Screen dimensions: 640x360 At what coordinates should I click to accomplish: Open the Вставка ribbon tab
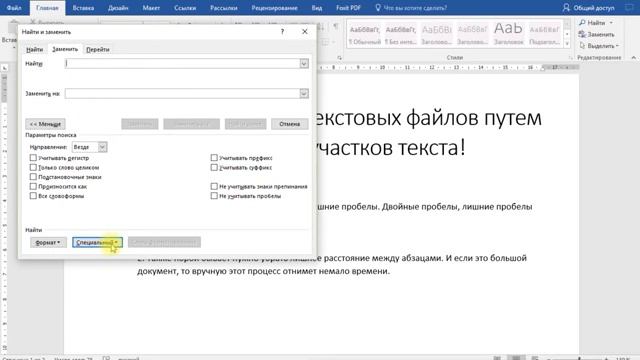click(x=83, y=8)
